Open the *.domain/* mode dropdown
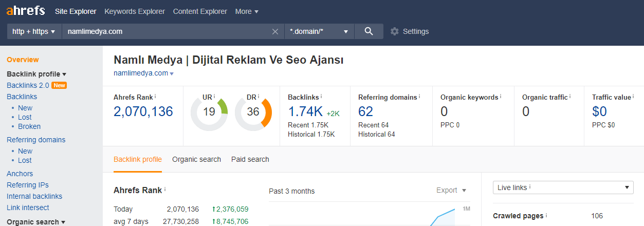Viewport: 644px width, 226px height. click(319, 31)
